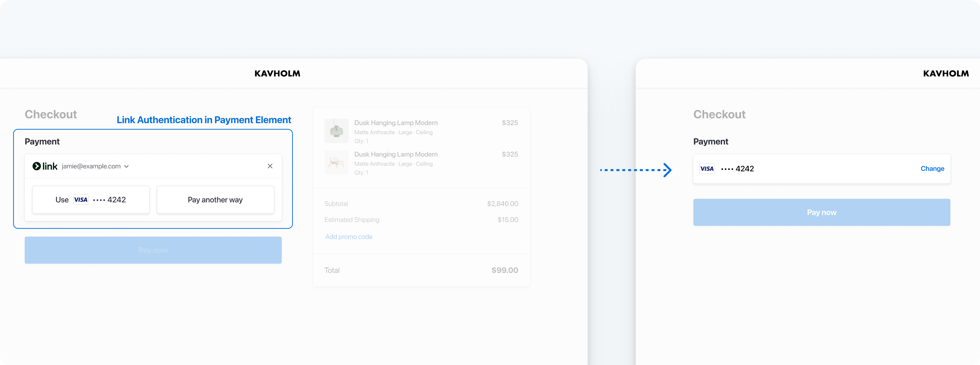980x365 pixels.
Task: Click the close X icon on Link field
Action: tap(270, 166)
